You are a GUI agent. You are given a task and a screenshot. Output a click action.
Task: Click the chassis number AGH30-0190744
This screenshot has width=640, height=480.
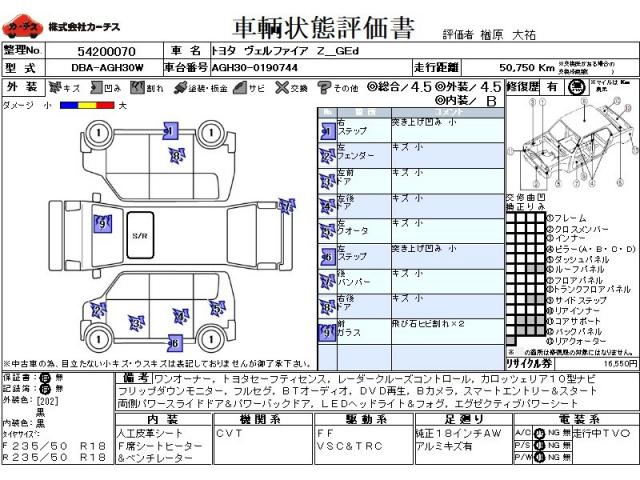(x=254, y=68)
